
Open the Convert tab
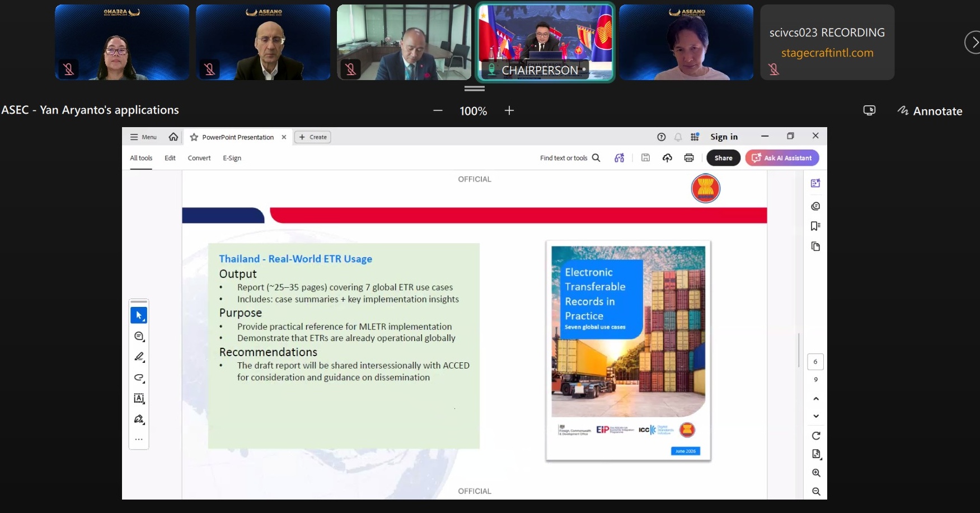coord(199,158)
